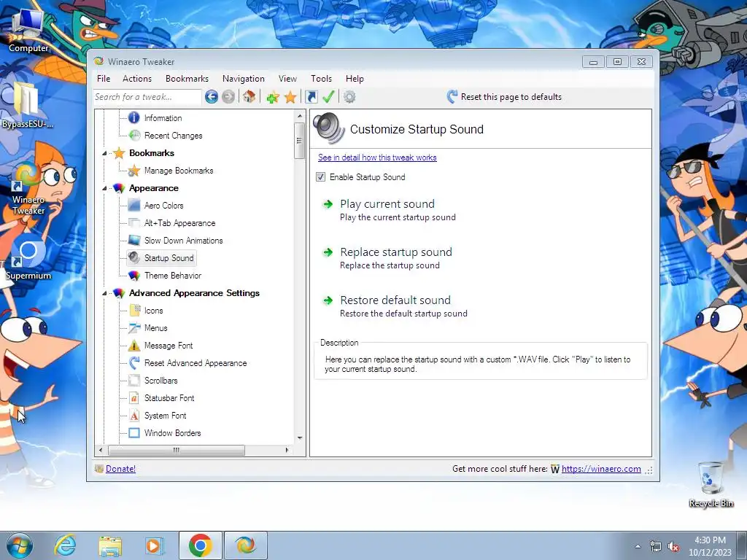The image size is (747, 560).
Task: Click the Slow Down Animations icon
Action: [x=134, y=241]
